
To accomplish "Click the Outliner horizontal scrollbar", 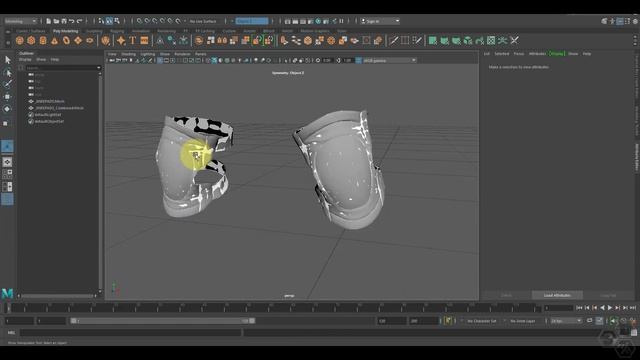I will [x=58, y=296].
